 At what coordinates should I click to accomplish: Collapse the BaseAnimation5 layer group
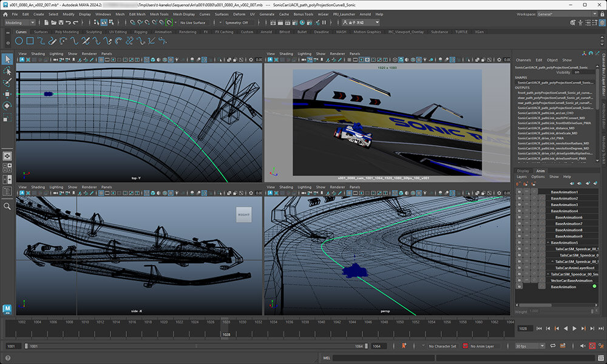click(548, 243)
